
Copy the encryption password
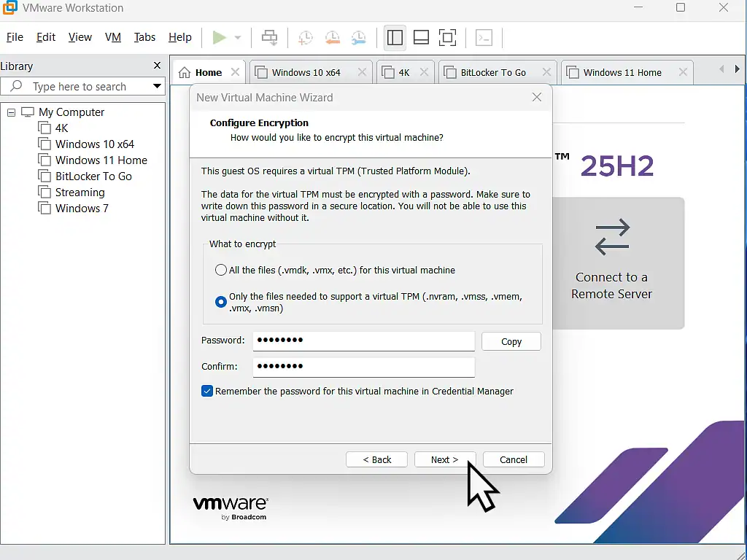[511, 341]
